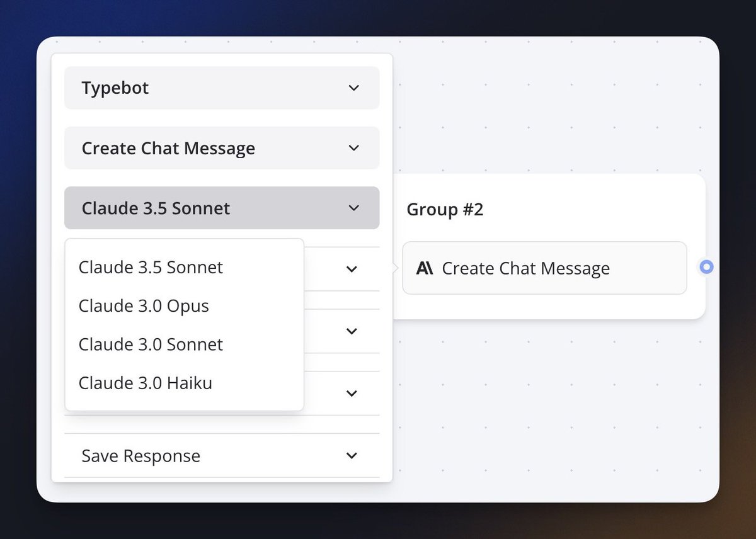Viewport: 756px width, 539px height.
Task: Click the Group #2 title
Action: 445,209
